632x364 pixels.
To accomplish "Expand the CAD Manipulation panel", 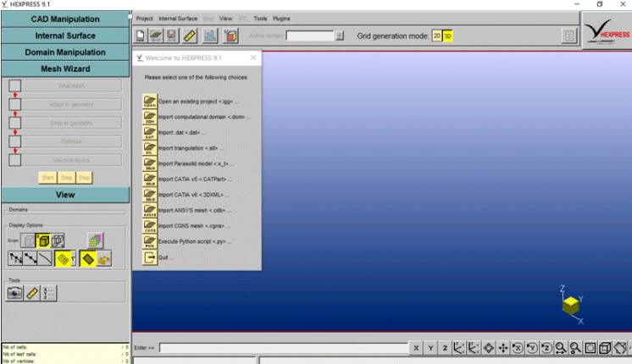I will pos(65,19).
